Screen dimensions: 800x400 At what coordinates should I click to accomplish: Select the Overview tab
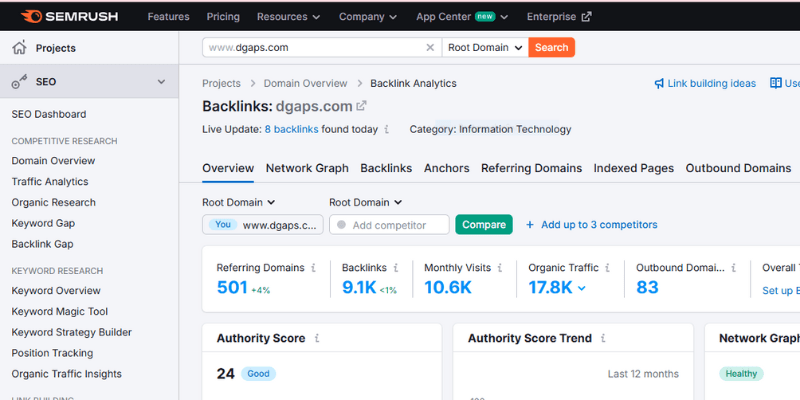point(228,168)
